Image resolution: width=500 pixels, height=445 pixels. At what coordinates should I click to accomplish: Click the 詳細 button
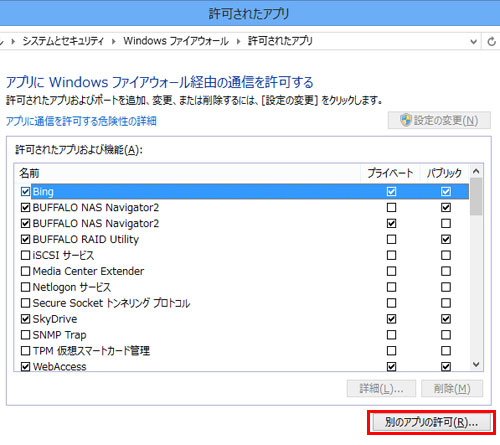[x=381, y=388]
